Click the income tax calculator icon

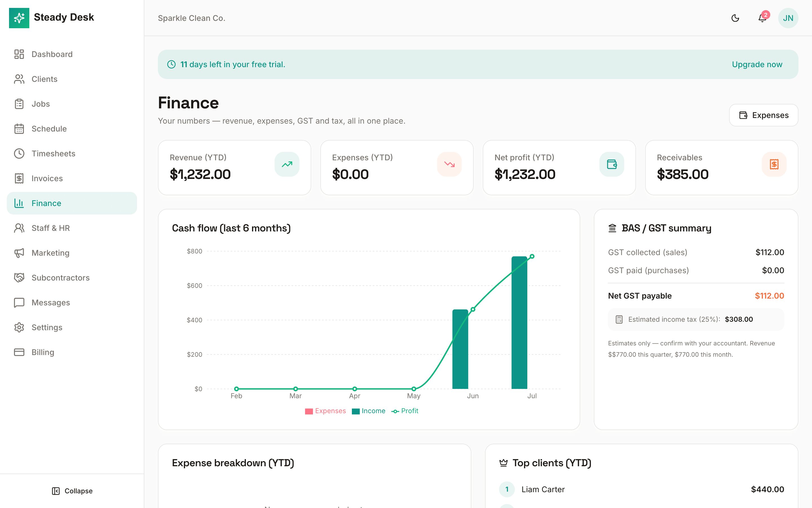619,319
